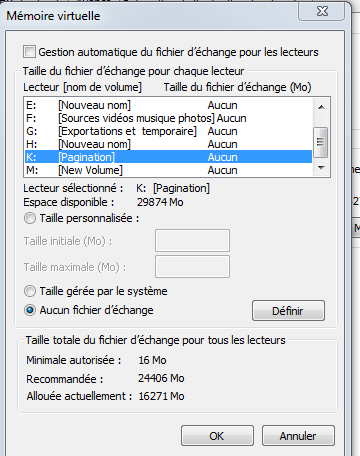Screen dimensions: 360x456
Task: Select drive G: Exportations et temporaire
Action: coord(168,131)
